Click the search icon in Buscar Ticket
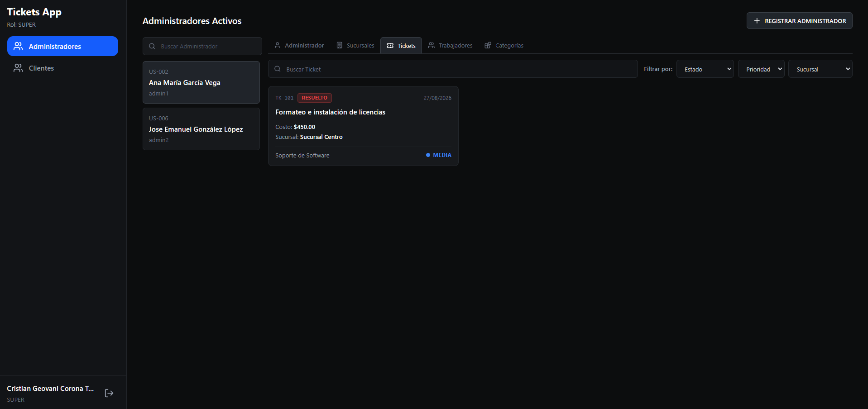 pos(278,69)
